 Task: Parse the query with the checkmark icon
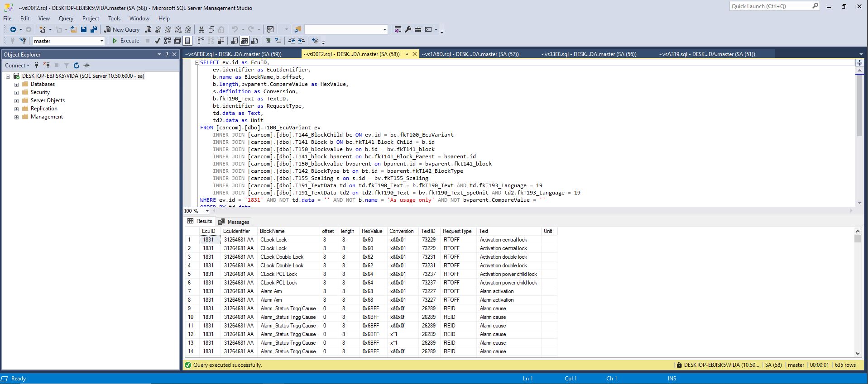(x=158, y=41)
